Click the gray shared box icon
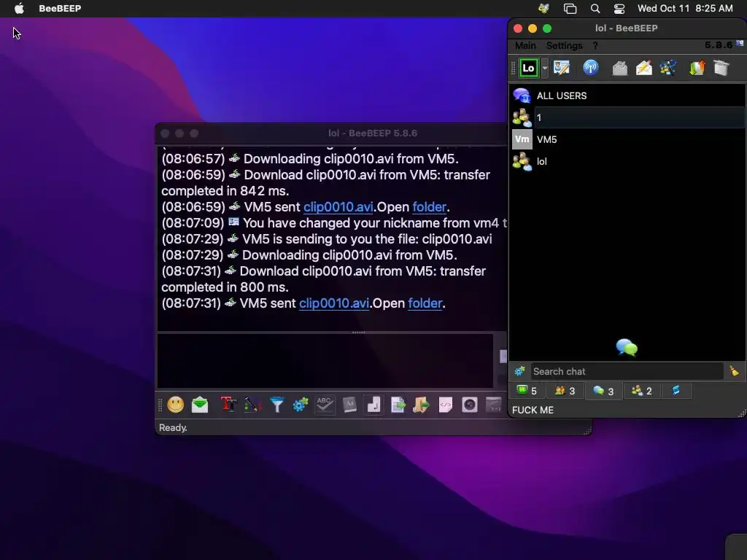 click(721, 68)
